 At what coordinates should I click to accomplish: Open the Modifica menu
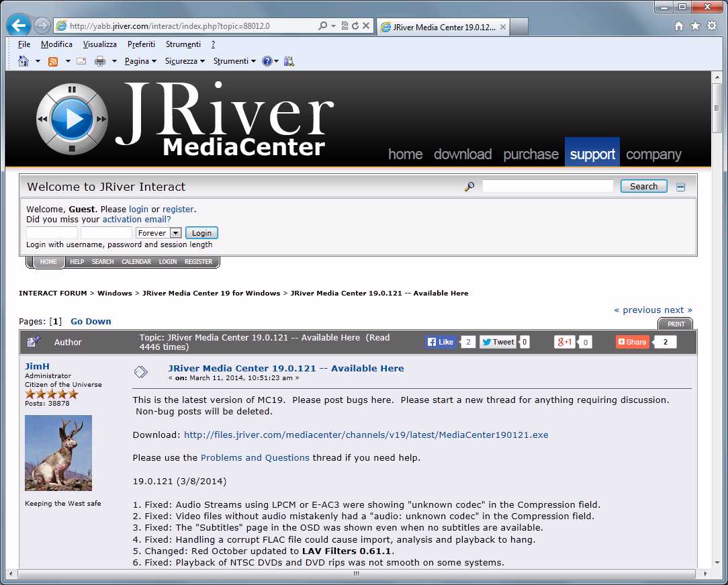coord(56,44)
